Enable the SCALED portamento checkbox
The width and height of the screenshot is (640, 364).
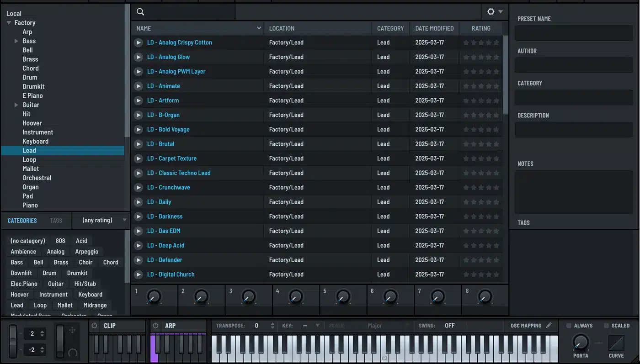(606, 326)
